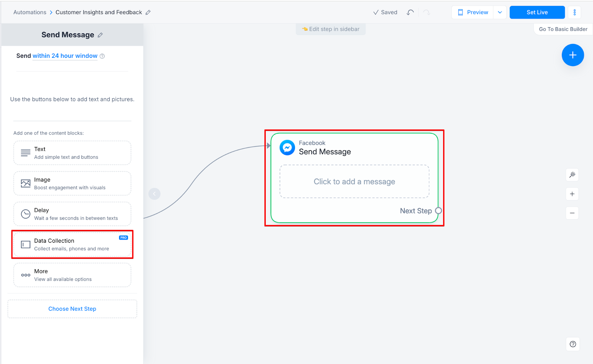Expand the Preview dropdown arrow

click(x=500, y=12)
